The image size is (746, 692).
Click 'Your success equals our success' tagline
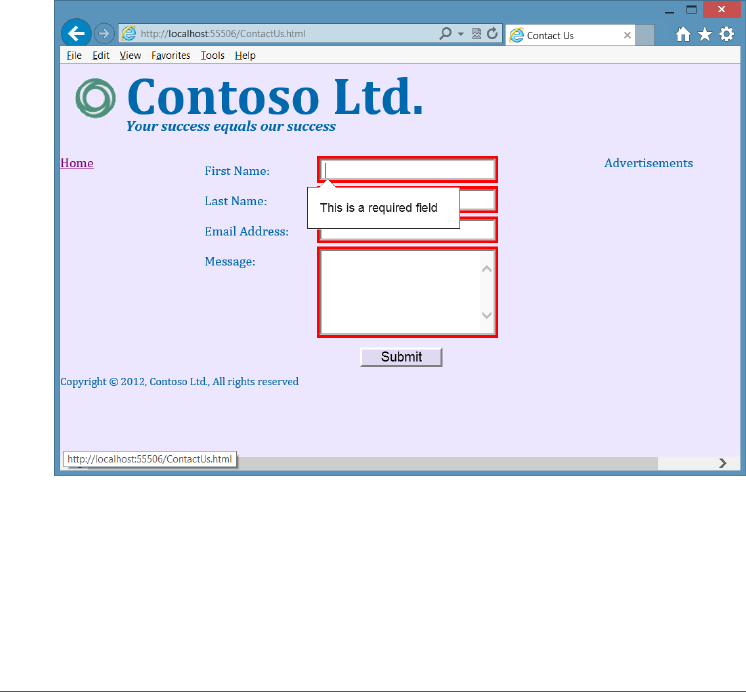[x=231, y=126]
